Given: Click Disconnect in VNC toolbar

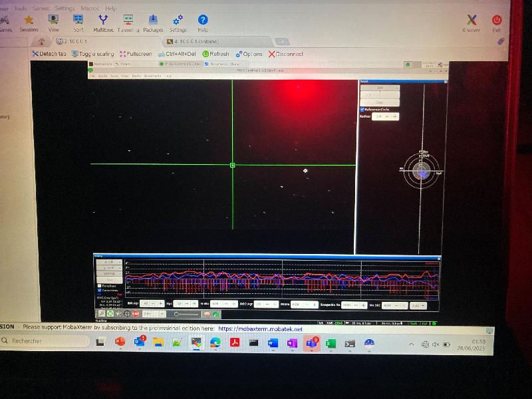Looking at the screenshot, I should click(285, 54).
